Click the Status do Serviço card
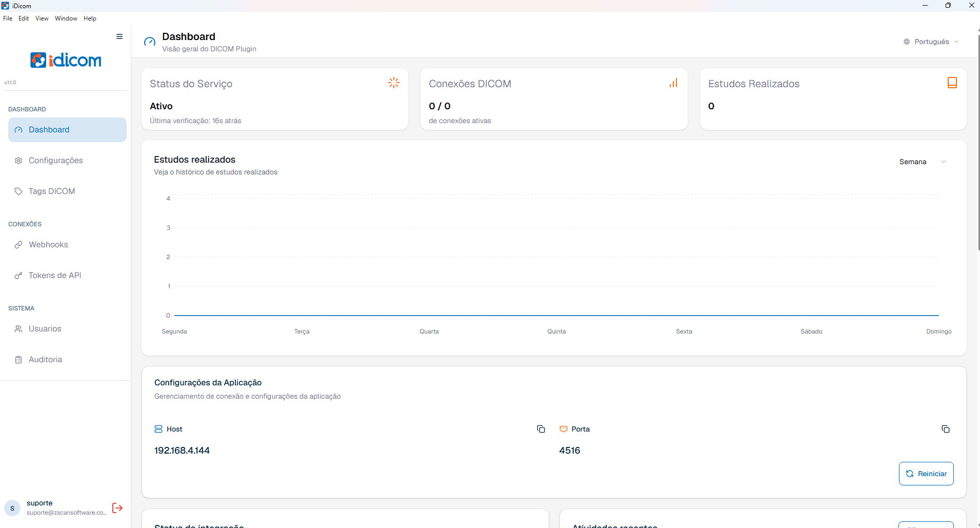Image resolution: width=980 pixels, height=528 pixels. [275, 99]
